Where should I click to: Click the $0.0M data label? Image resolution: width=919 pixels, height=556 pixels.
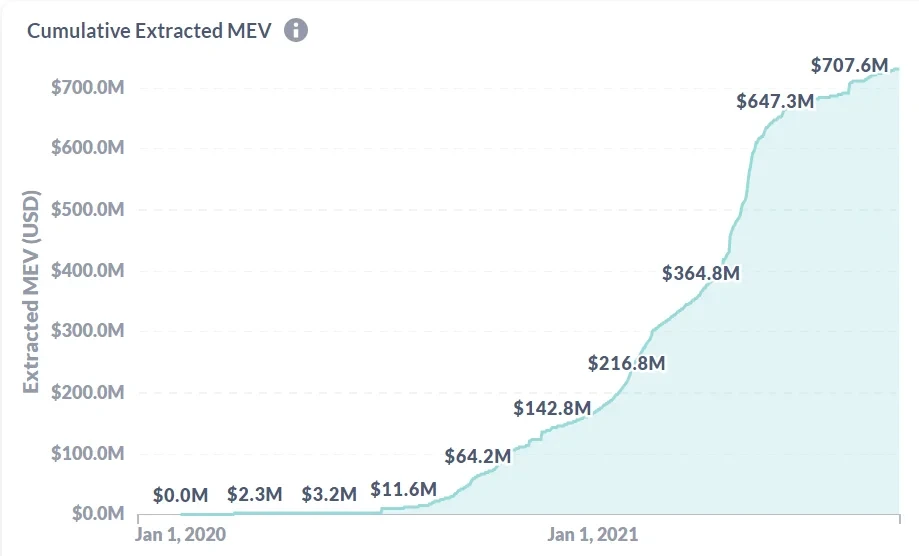pyautogui.click(x=181, y=494)
